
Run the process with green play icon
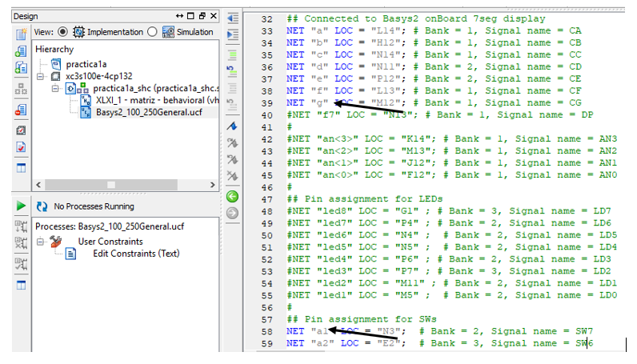click(x=21, y=206)
